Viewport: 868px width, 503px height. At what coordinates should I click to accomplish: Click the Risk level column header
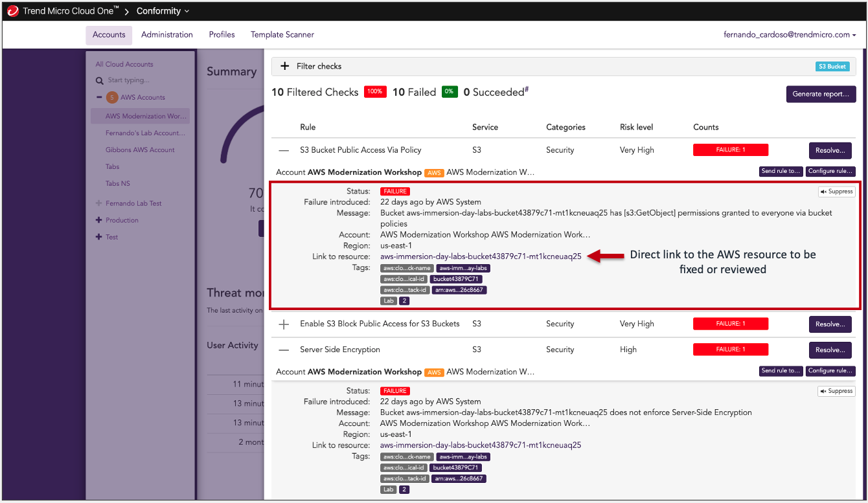tap(636, 128)
